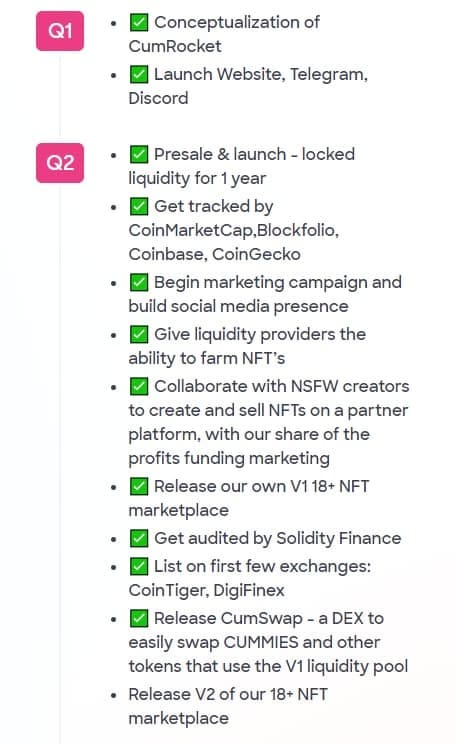Click the CoinMarketCap,Blockfolio text

tap(233, 231)
